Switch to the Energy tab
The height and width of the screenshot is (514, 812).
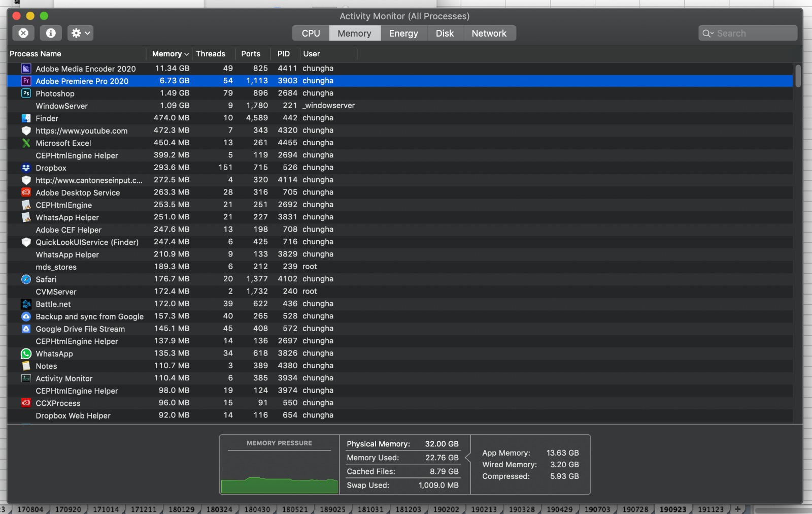click(x=403, y=33)
